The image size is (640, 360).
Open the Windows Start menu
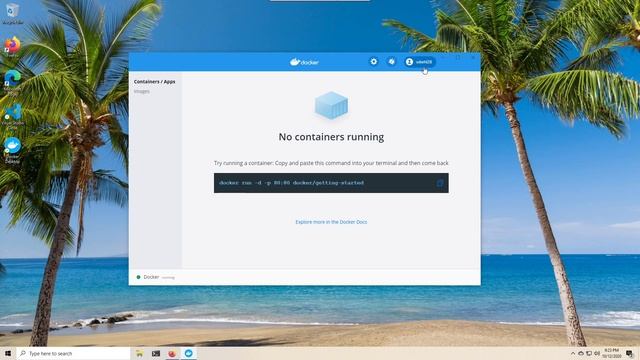(8, 353)
